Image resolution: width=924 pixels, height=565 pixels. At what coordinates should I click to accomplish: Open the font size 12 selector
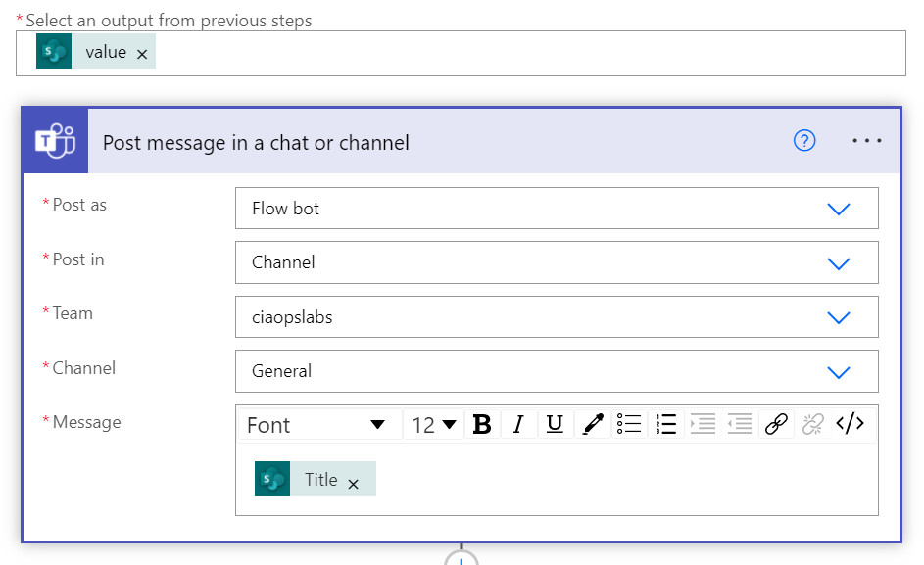(x=434, y=425)
